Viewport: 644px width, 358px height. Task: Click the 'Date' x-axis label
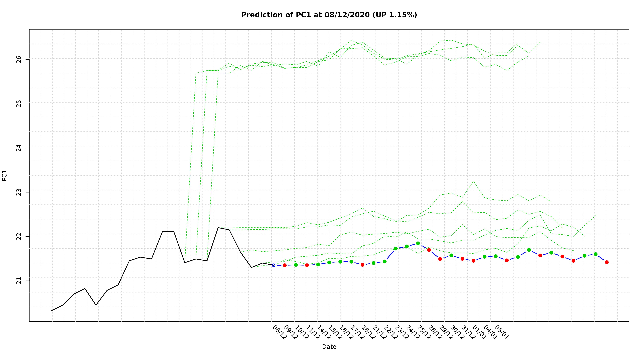pyautogui.click(x=329, y=347)
